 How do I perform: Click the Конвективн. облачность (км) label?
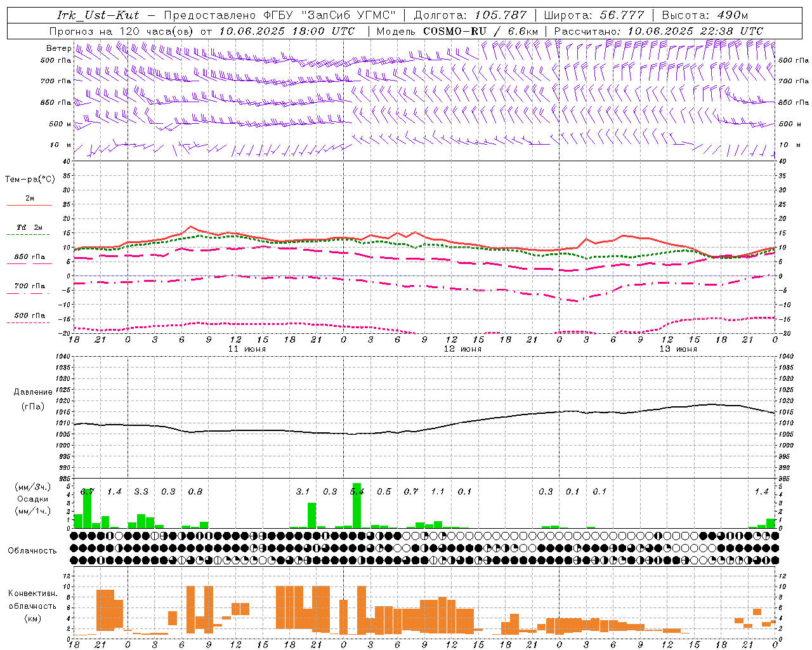click(x=32, y=606)
